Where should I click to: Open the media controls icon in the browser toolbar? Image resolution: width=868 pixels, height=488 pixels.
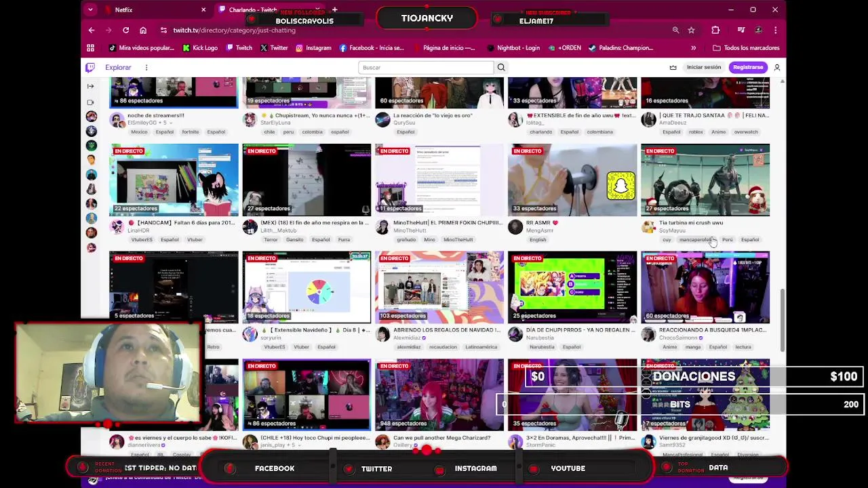point(741,30)
